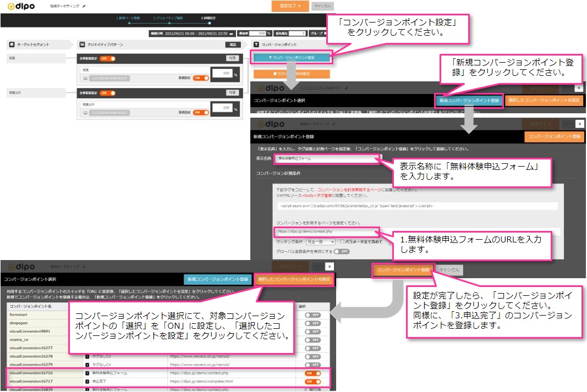The image size is (587, 392).
Task: Toggle first 全体配信設定 ON switch
Action: tap(107, 58)
